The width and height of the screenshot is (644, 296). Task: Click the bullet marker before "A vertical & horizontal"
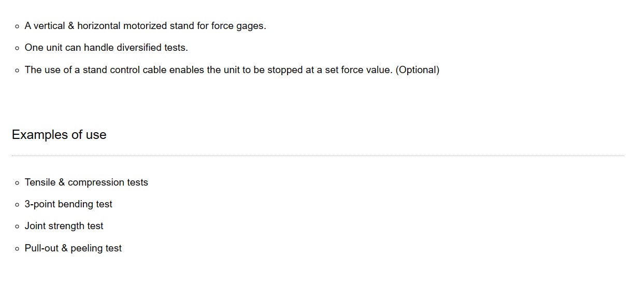coord(18,26)
